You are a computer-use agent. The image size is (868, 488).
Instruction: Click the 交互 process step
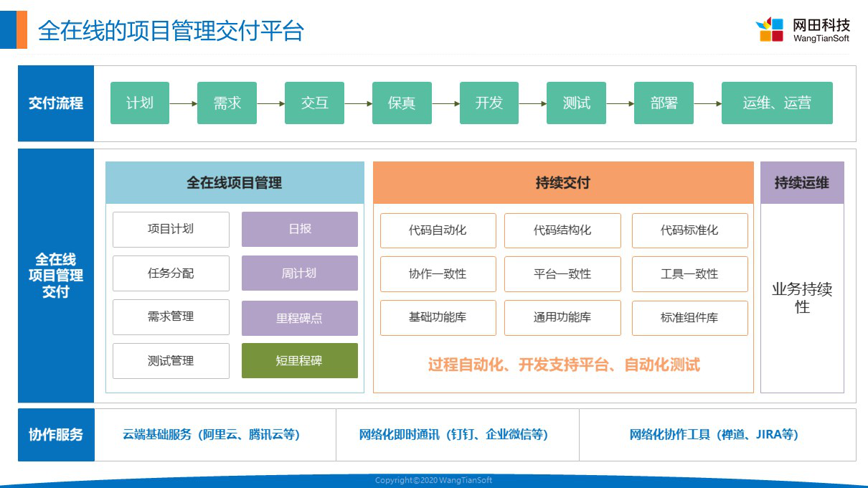point(314,103)
